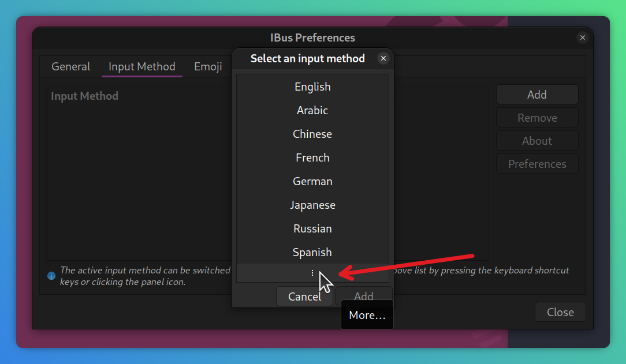Click the About button
This screenshot has height=364, width=626.
pos(537,141)
